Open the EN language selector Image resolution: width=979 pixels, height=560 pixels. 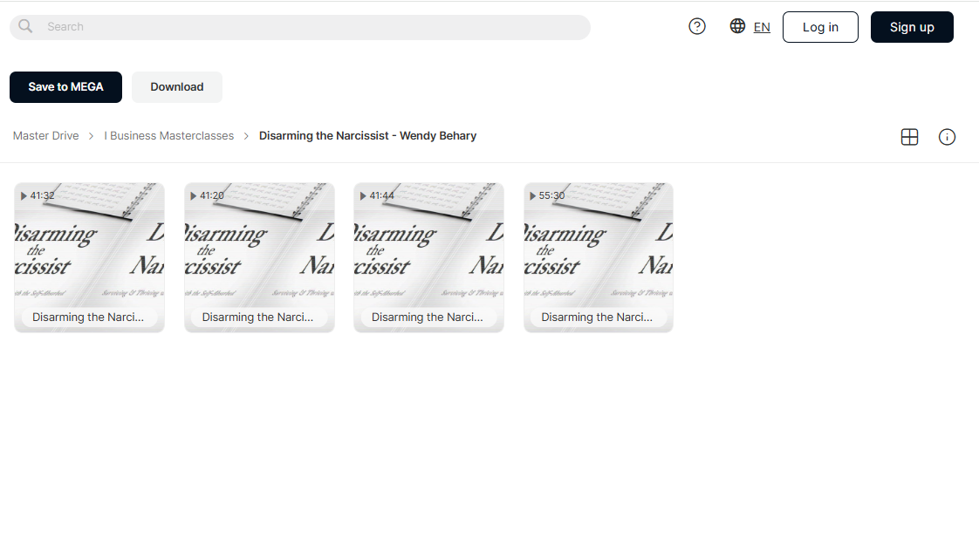(x=762, y=27)
